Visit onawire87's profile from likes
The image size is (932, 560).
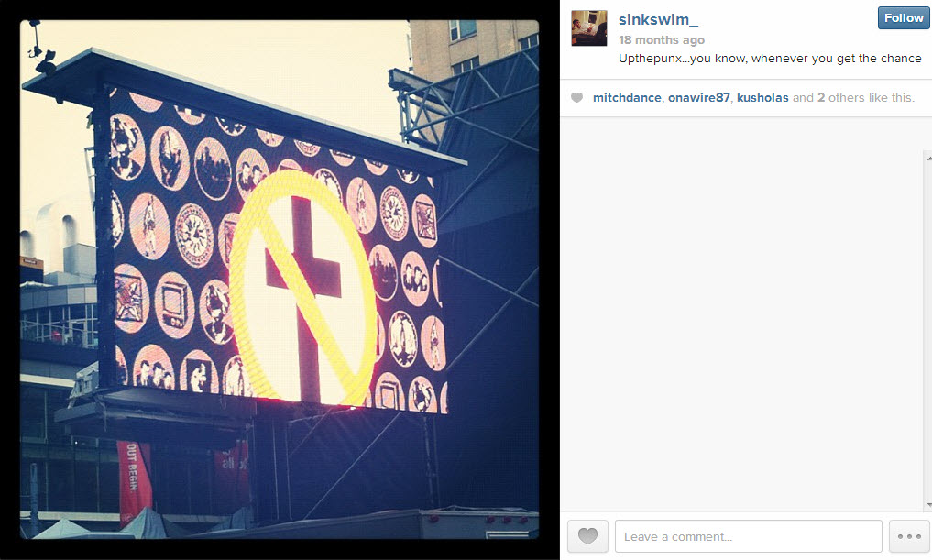(698, 97)
